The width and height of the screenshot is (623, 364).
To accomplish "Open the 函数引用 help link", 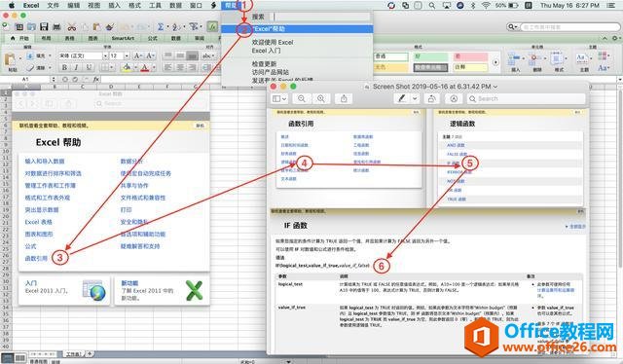I will tap(36, 258).
